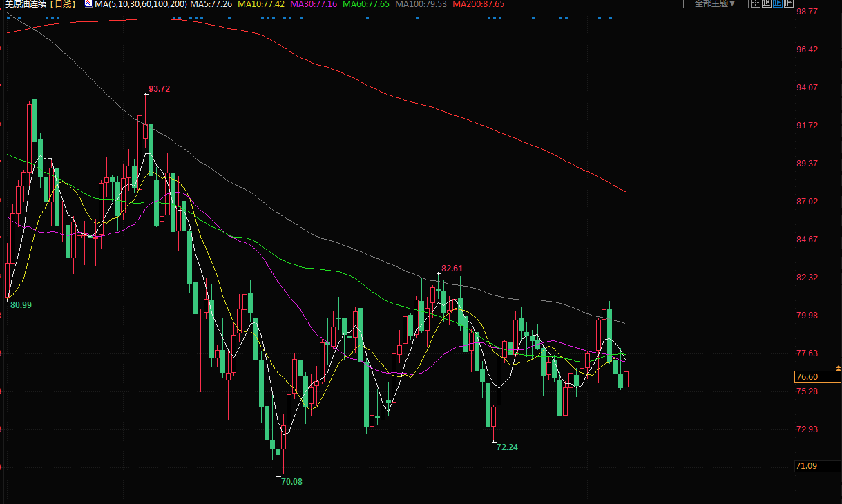The width and height of the screenshot is (842, 504).
Task: Click the yellow MA10:77.42 legend value
Action: click(260, 4)
